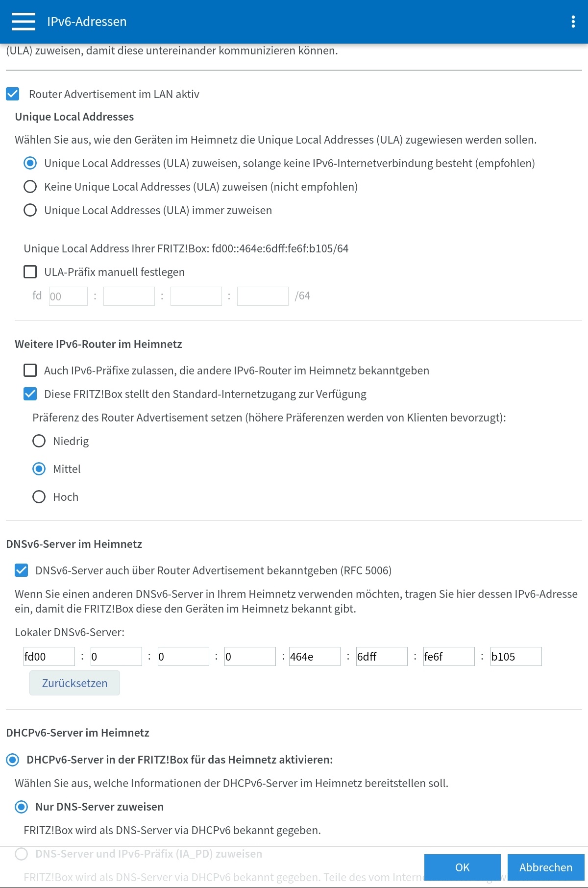This screenshot has height=888, width=588.
Task: Click the Abbrechen button
Action: click(546, 867)
